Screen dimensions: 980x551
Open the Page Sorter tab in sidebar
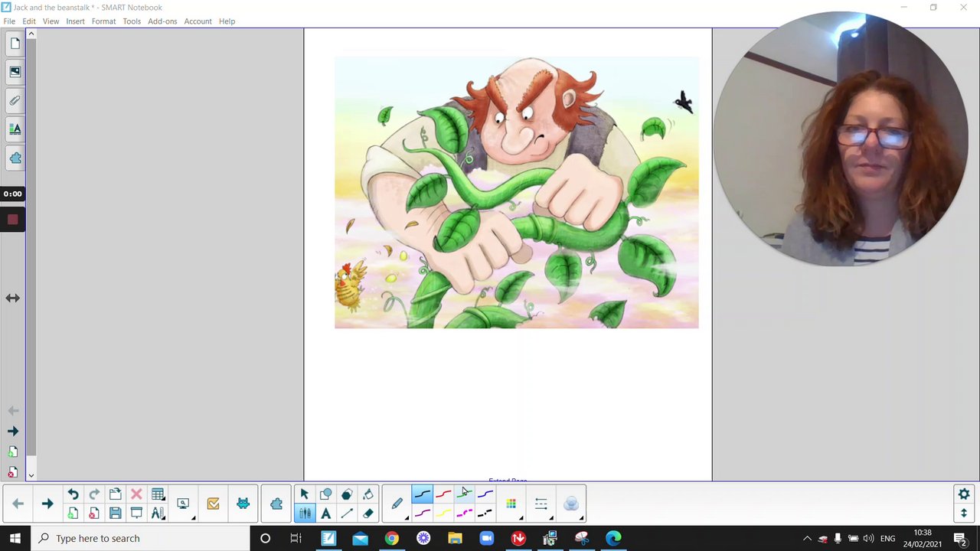click(x=15, y=44)
